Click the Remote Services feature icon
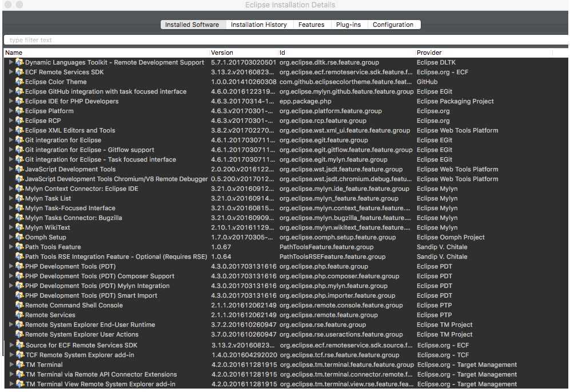Image resolution: width=570 pixels, height=392 pixels. (x=19, y=315)
